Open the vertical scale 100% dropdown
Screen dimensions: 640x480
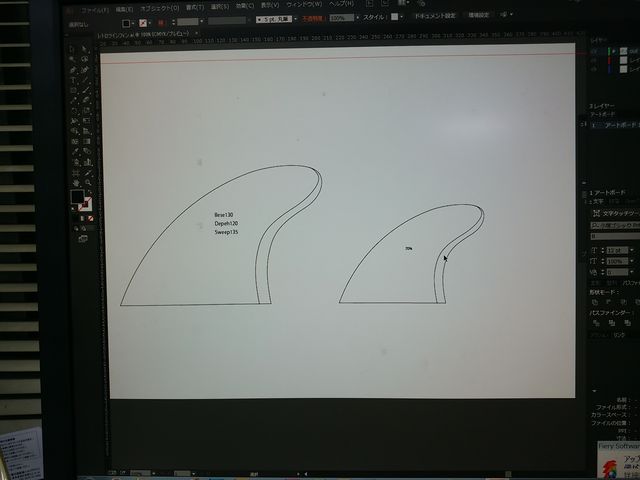pos(632,260)
